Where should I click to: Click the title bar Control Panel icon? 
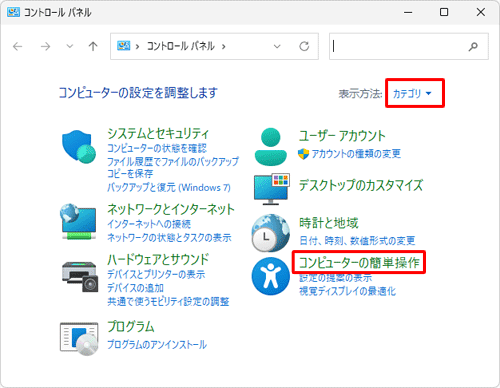[x=13, y=12]
